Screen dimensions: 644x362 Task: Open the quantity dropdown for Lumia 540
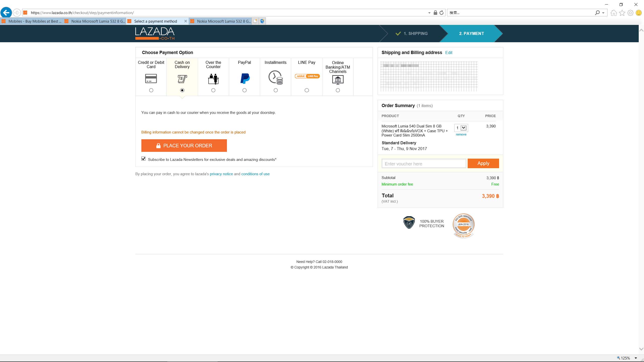(x=461, y=128)
